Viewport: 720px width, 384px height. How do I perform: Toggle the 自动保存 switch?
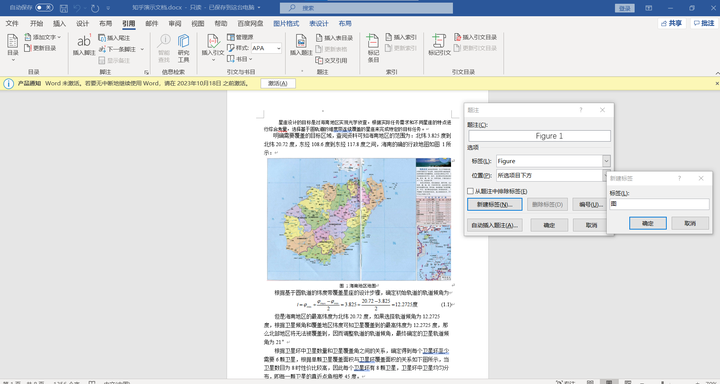44,8
